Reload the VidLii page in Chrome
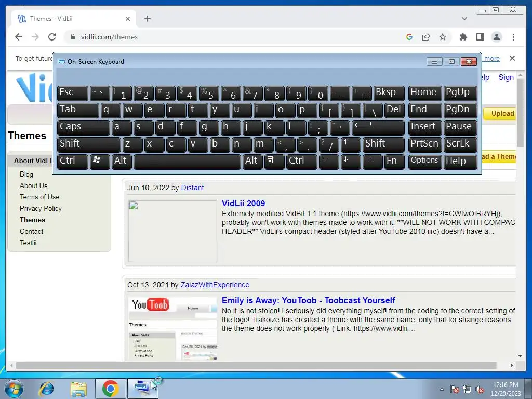Image resolution: width=532 pixels, height=399 pixels. pos(52,37)
